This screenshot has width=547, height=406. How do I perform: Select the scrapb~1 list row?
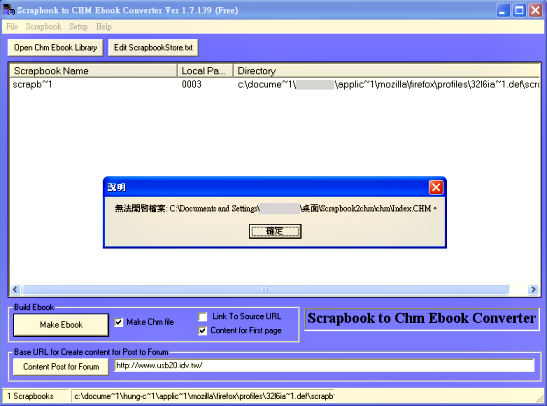coord(274,84)
